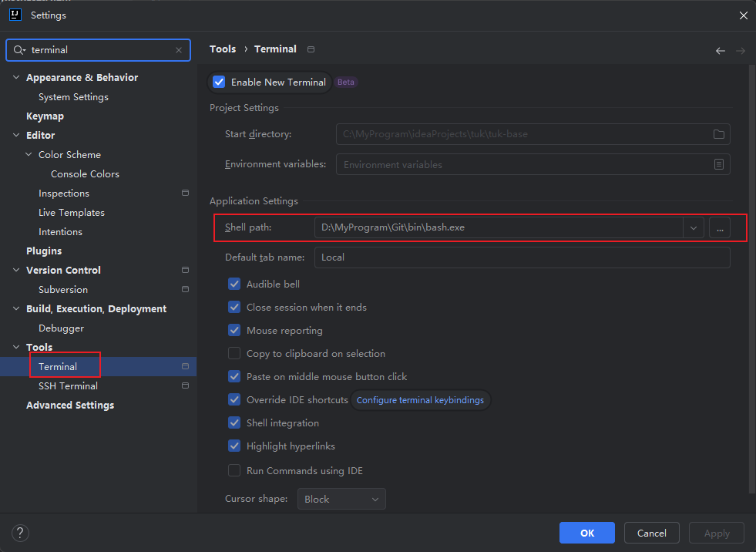Open the Shell path dropdown list
This screenshot has height=552, width=756.
693,228
